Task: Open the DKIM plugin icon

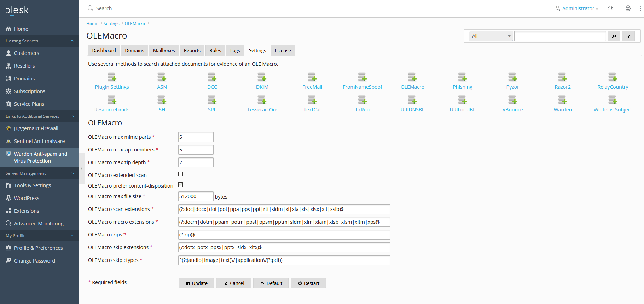Action: pyautogui.click(x=262, y=77)
